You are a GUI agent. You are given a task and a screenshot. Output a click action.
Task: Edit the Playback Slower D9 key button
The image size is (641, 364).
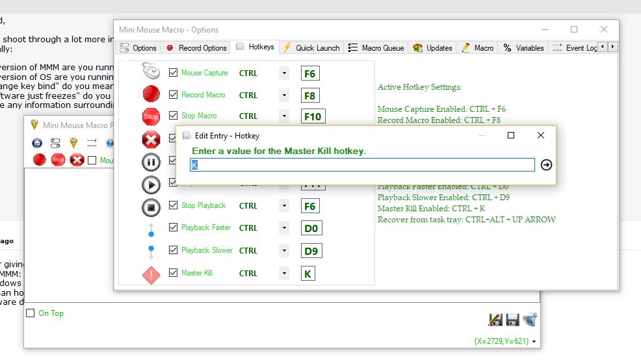(x=311, y=251)
